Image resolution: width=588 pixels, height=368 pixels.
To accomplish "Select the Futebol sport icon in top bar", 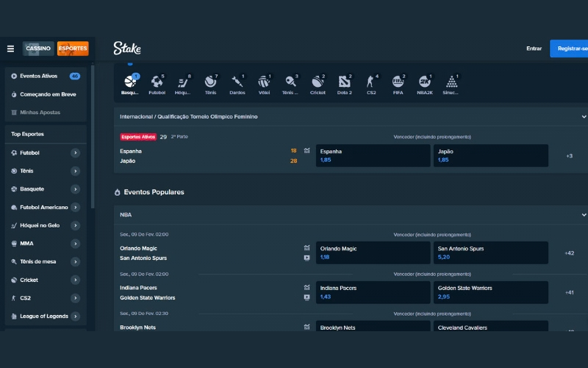I will (157, 84).
